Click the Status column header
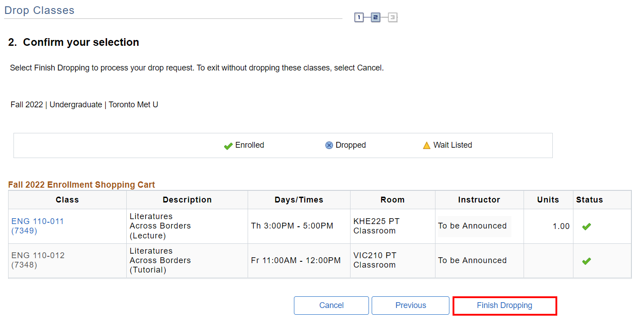644x330 pixels. [x=589, y=200]
